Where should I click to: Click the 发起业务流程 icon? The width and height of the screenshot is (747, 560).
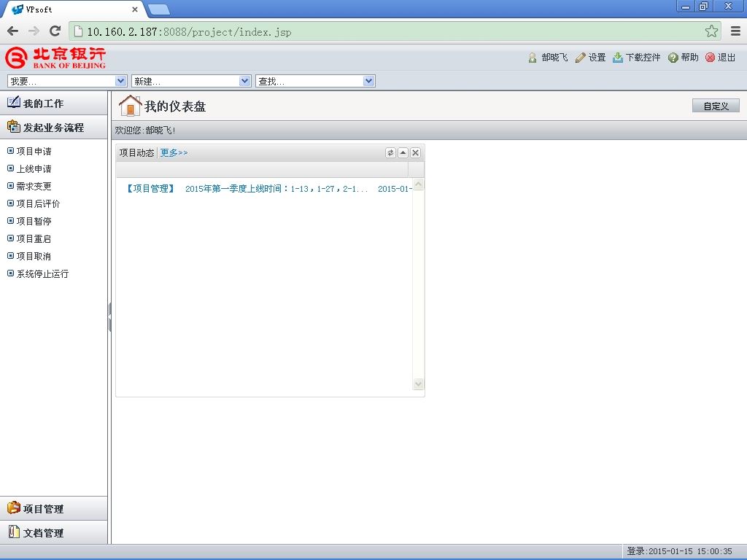coord(13,127)
